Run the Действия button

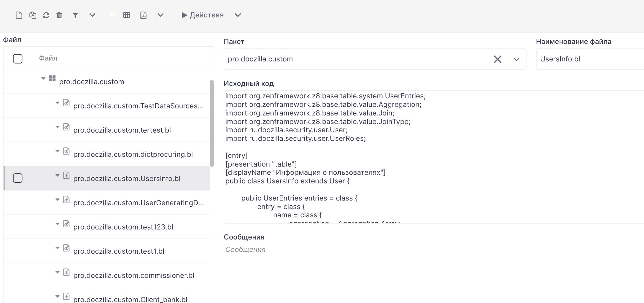point(203,15)
